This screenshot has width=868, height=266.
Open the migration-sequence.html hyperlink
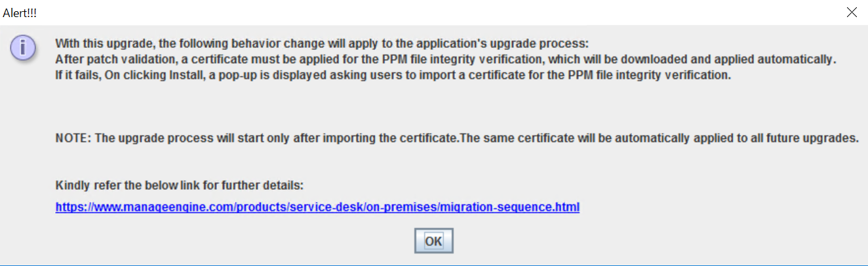tap(317, 207)
